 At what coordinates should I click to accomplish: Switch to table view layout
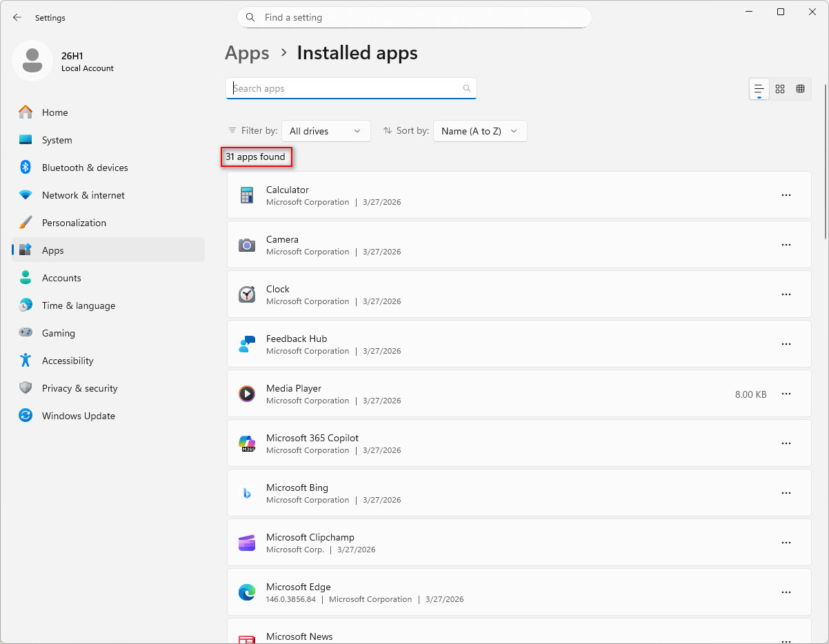pos(801,89)
